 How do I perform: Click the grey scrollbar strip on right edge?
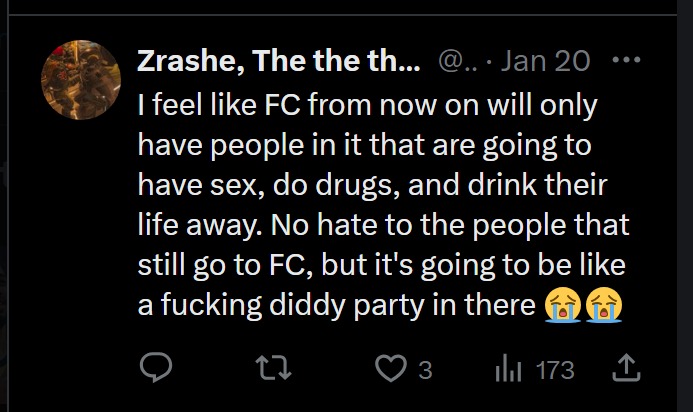tap(685, 206)
